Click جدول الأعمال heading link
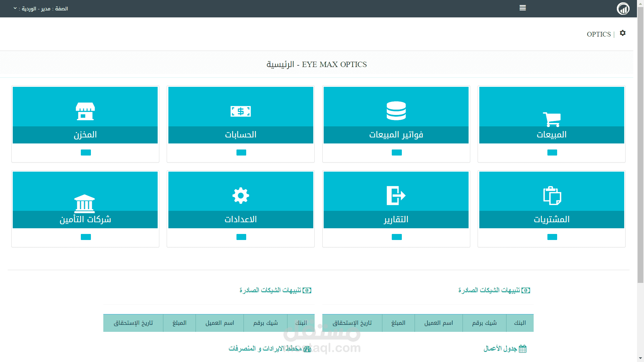 pyautogui.click(x=500, y=349)
